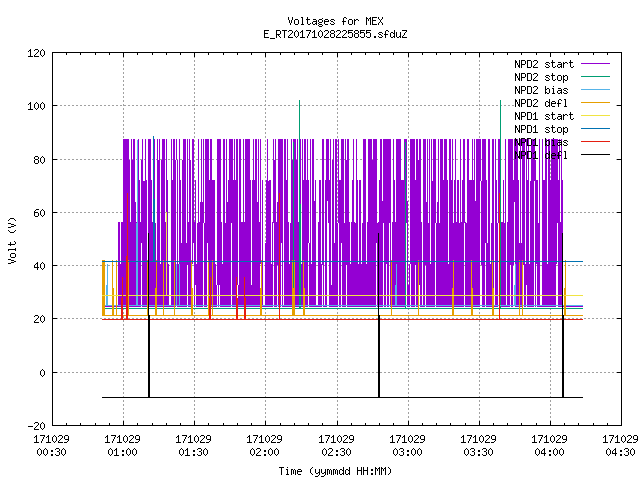Click the NPD2 bias legend label
Screen dimensions: 640x480
(541, 90)
